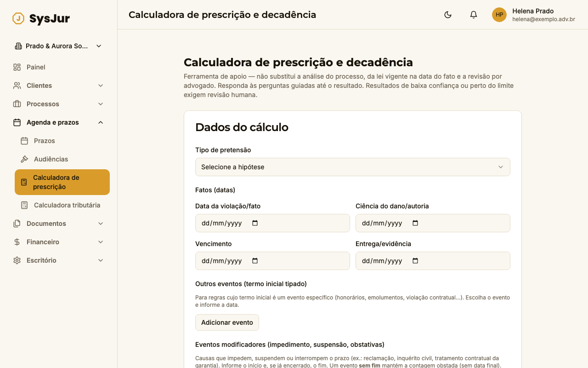Screen dimensions: 588x368
Task: Click the Clientes people icon
Action: point(17,86)
